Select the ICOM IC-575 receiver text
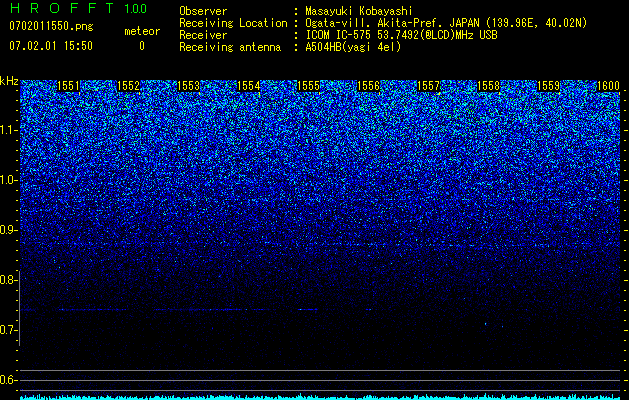The image size is (629, 400). tap(401, 35)
